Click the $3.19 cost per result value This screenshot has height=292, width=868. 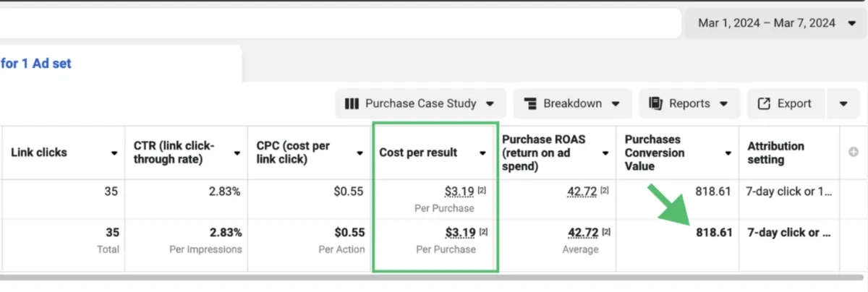tap(459, 192)
